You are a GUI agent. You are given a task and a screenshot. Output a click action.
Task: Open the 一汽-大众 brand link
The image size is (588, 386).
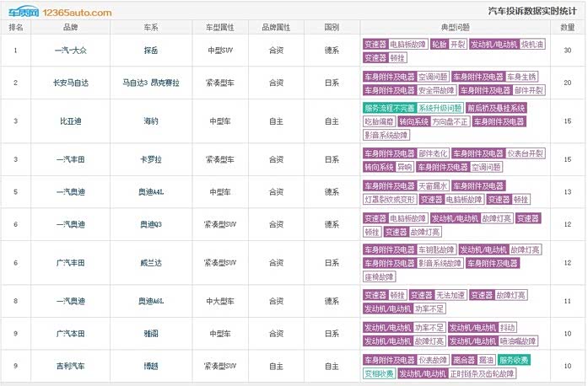point(68,51)
